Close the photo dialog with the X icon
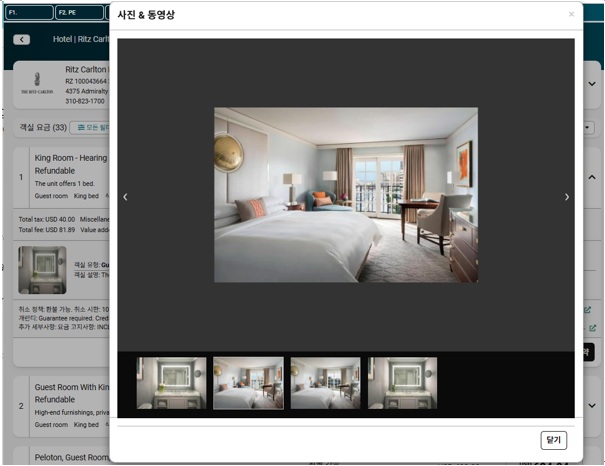This screenshot has width=605, height=466. [571, 14]
